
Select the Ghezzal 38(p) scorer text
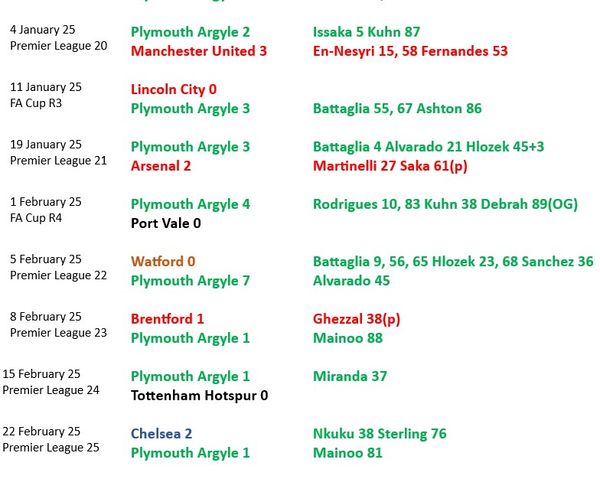click(356, 319)
